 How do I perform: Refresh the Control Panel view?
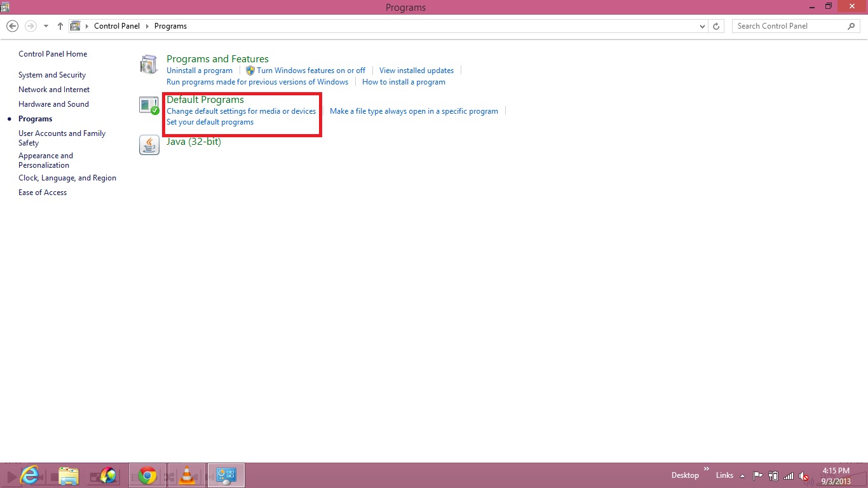click(716, 26)
